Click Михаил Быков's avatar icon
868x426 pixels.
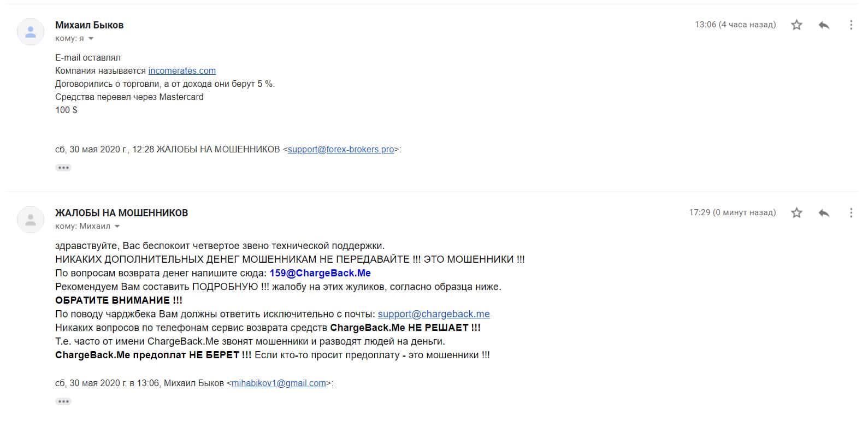point(31,32)
